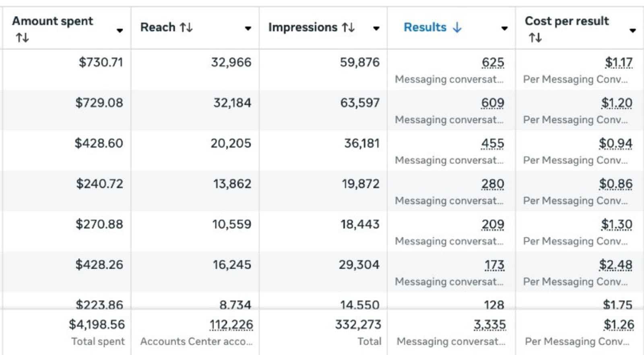644x355 pixels.
Task: Expand the Impressions column dropdown
Action: point(376,28)
